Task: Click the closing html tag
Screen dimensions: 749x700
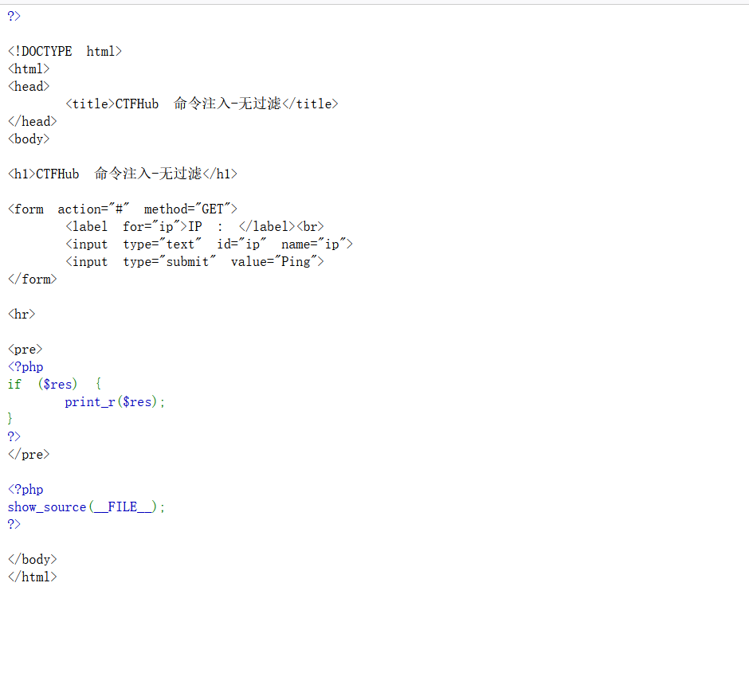Action: (x=33, y=577)
